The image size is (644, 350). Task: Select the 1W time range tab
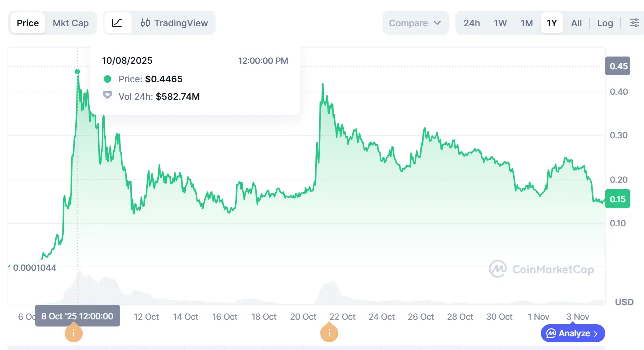[x=500, y=23]
